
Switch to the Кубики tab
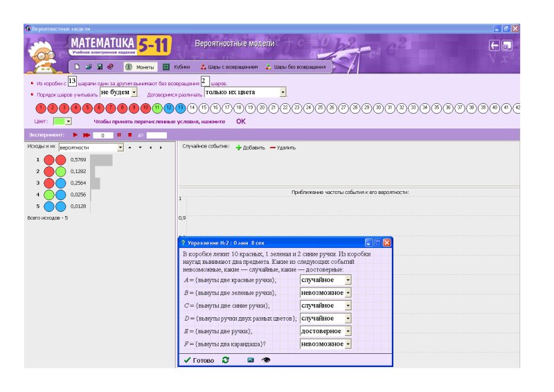tap(177, 67)
